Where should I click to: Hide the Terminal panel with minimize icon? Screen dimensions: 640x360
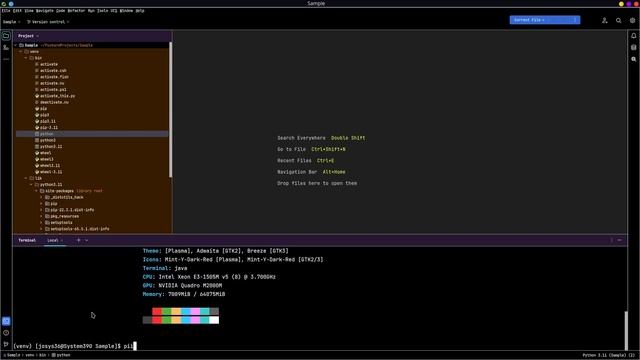pyautogui.click(x=620, y=240)
